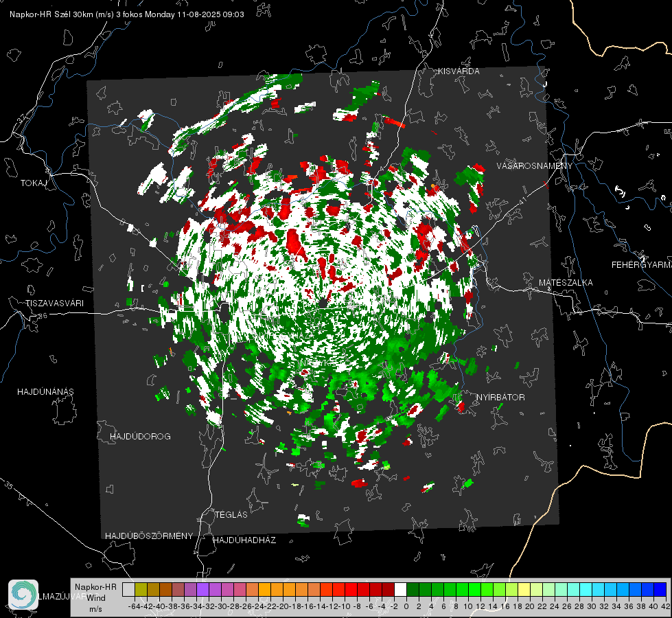672x618 pixels.
Task: Click the KISVÁRDA town label
Action: click(x=459, y=71)
